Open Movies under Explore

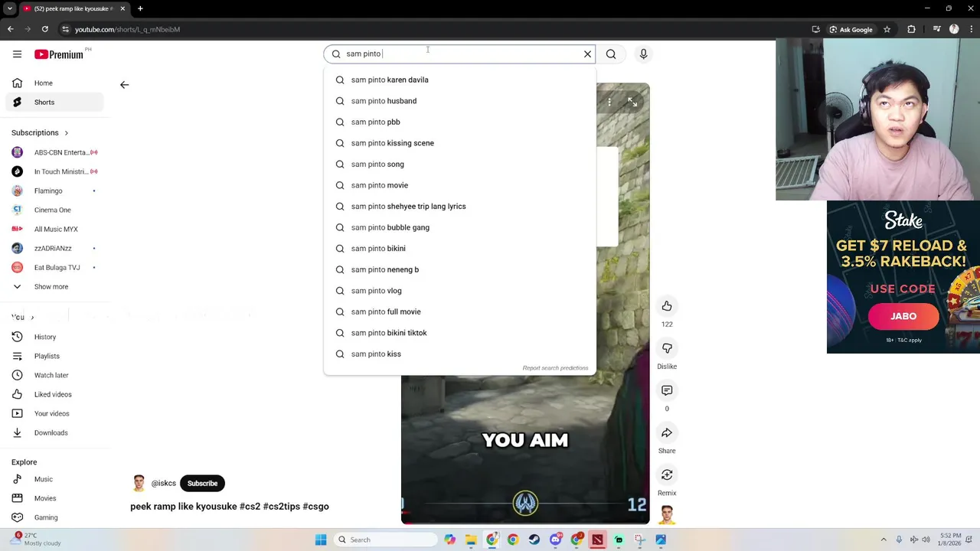point(54,498)
